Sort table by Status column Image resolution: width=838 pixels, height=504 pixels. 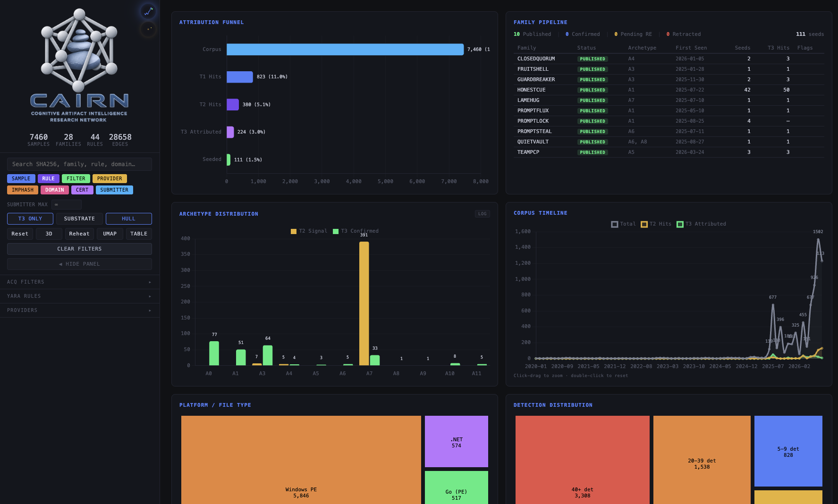(x=587, y=48)
